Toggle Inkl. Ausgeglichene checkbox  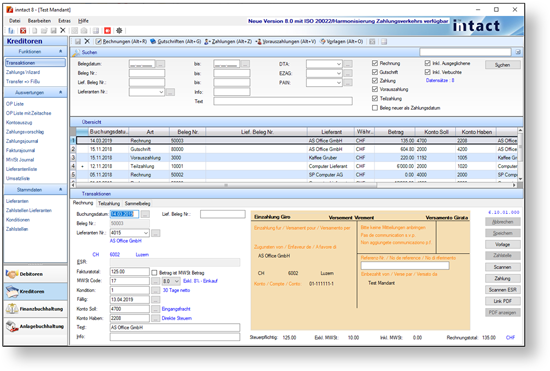(427, 63)
